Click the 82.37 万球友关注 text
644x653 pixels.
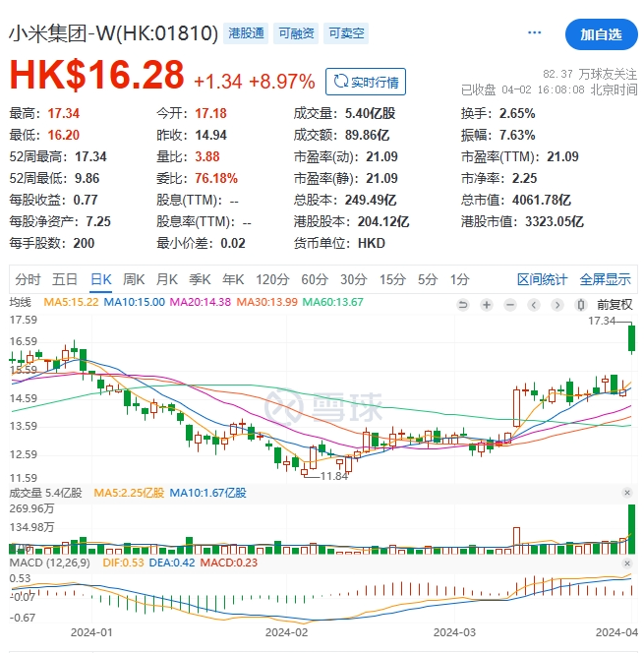tap(590, 74)
